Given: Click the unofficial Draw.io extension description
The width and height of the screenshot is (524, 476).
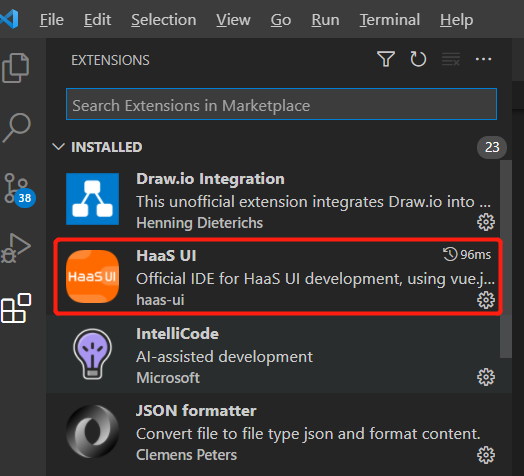Looking at the screenshot, I should [x=313, y=202].
